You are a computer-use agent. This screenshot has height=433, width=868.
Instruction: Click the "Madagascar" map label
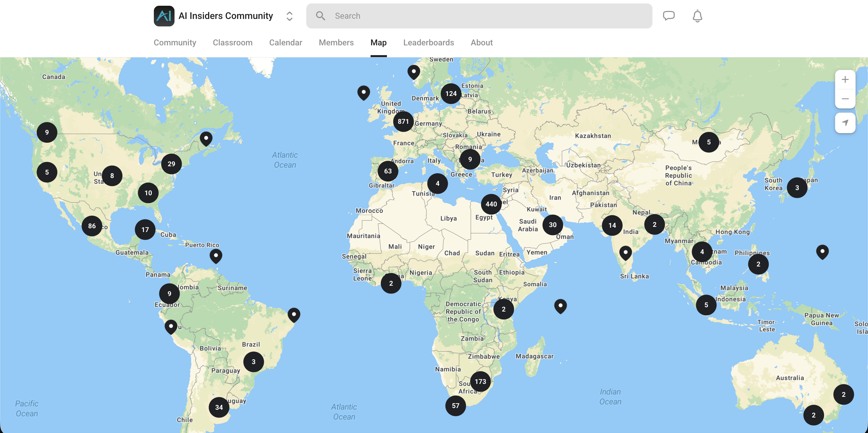534,356
